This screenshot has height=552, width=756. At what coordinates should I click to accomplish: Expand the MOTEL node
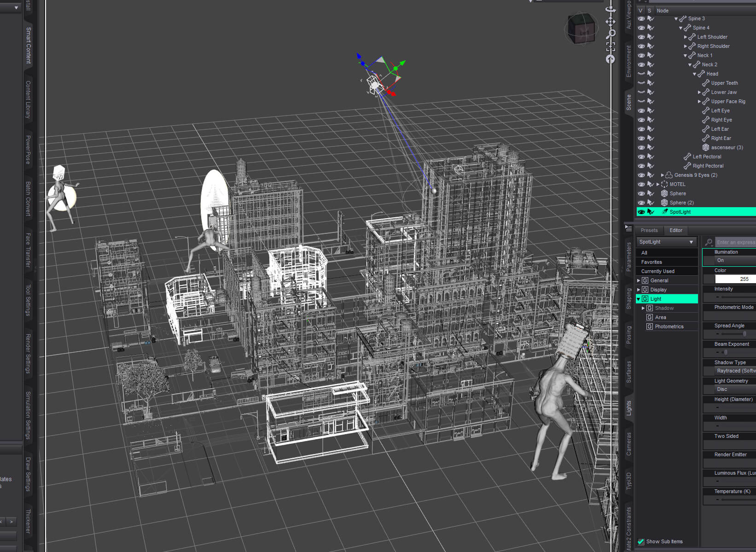coord(657,185)
